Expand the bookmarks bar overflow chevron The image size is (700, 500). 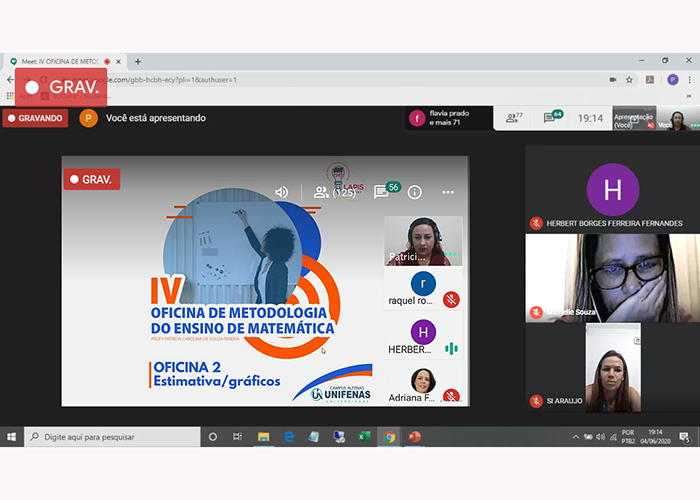689,96
